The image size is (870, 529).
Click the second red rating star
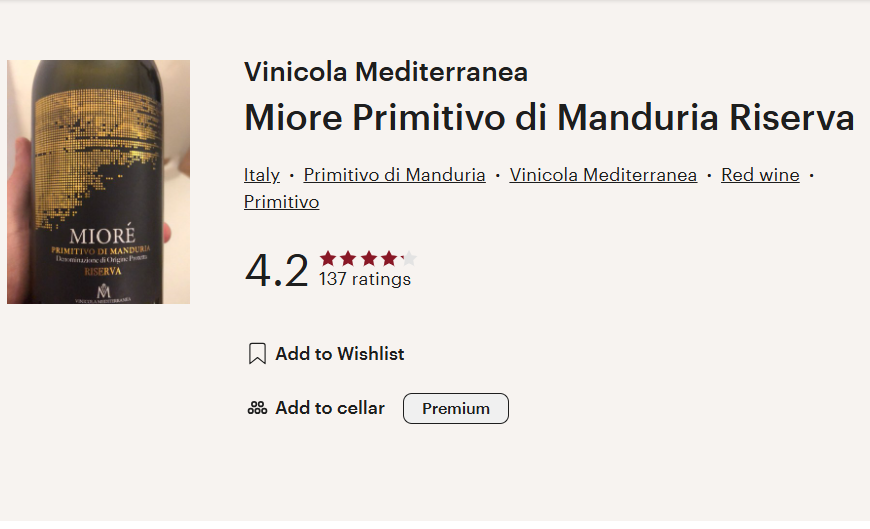[x=348, y=258]
